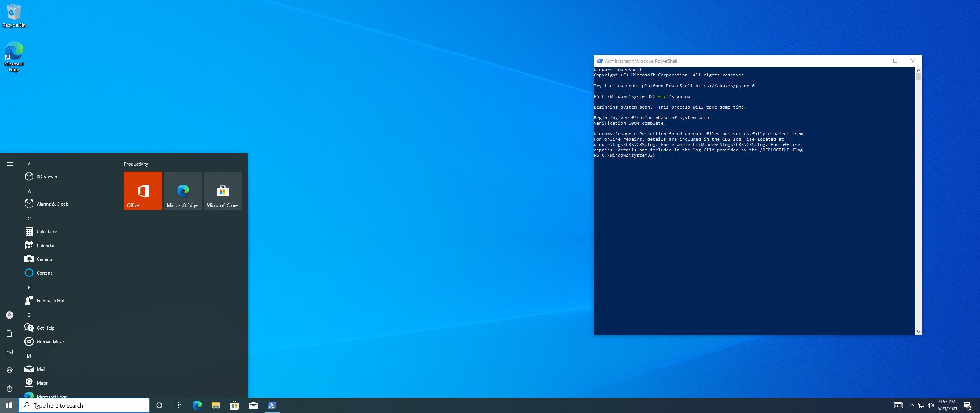This screenshot has width=980, height=413.
Task: Open Action Center notifications icon
Action: pyautogui.click(x=968, y=405)
